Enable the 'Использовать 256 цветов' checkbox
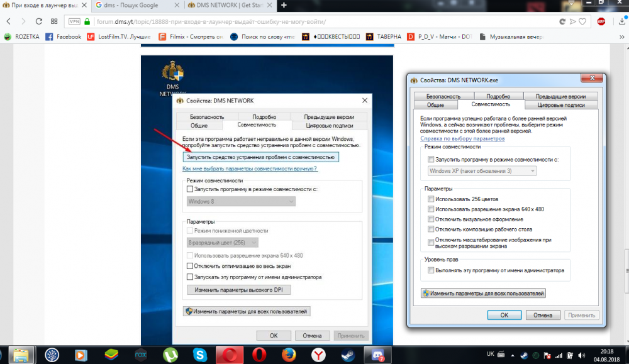This screenshot has width=629, height=364. pos(431,198)
